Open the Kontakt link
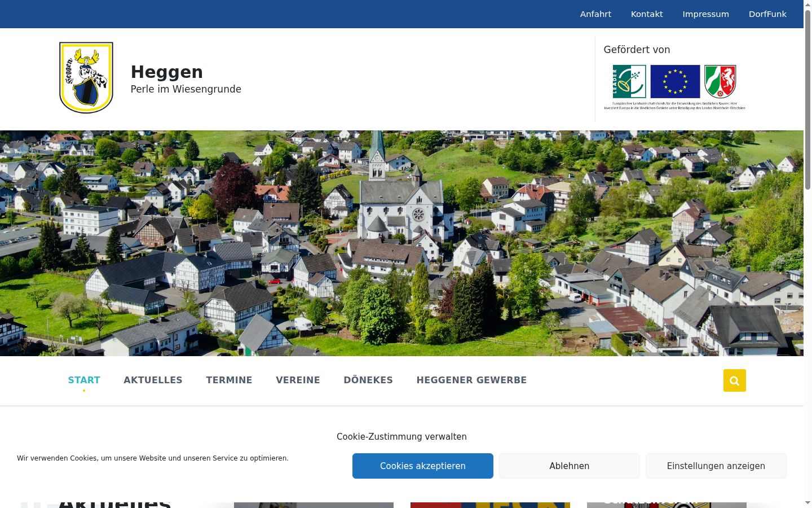 coord(647,14)
